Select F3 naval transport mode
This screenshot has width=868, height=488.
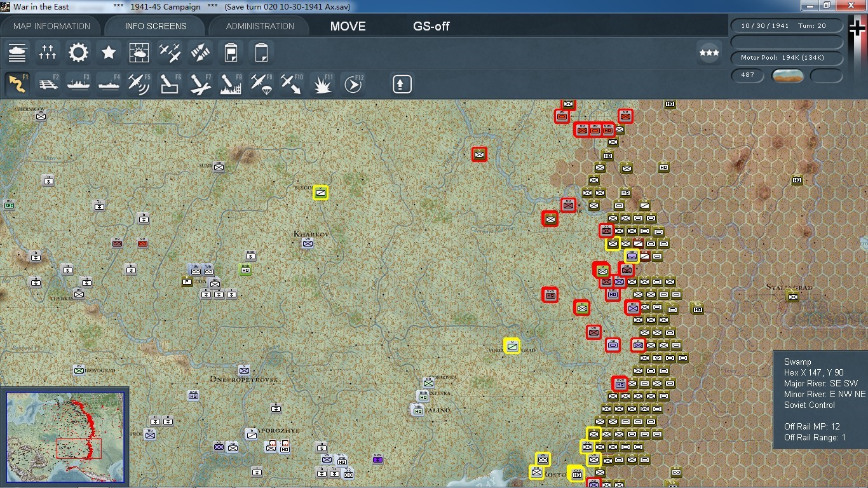(78, 84)
